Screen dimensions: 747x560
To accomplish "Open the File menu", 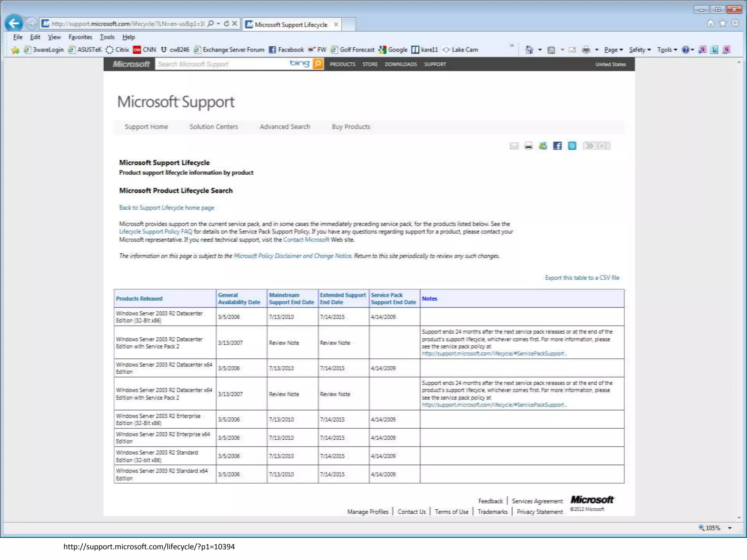I will (x=18, y=37).
